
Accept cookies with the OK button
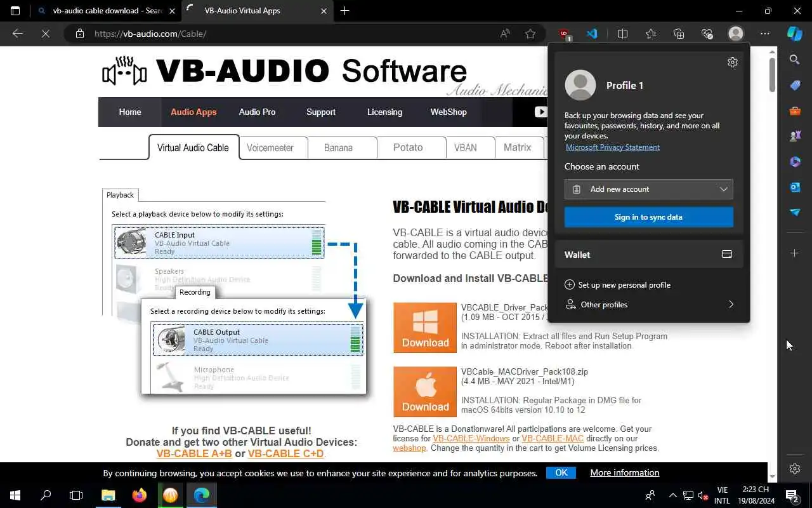[561, 472]
